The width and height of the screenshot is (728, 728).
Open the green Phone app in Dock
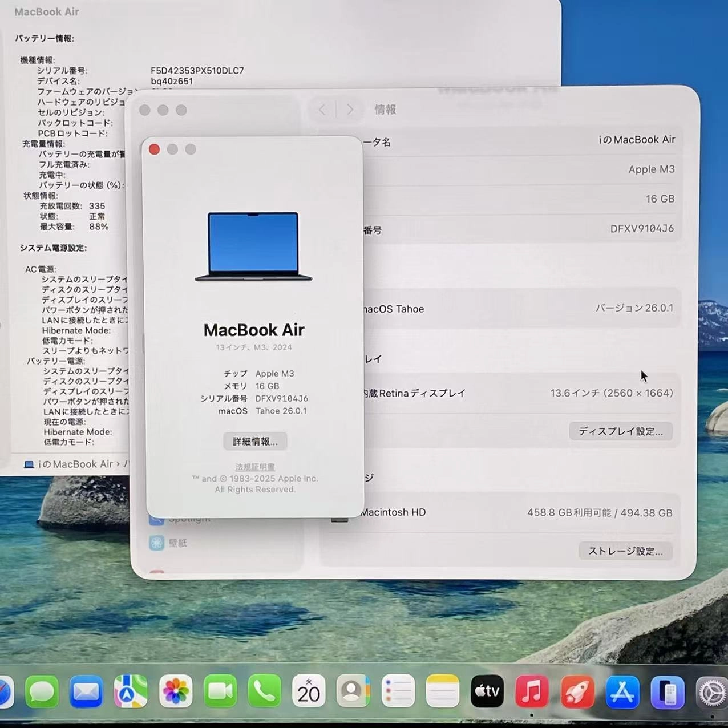pos(264,691)
